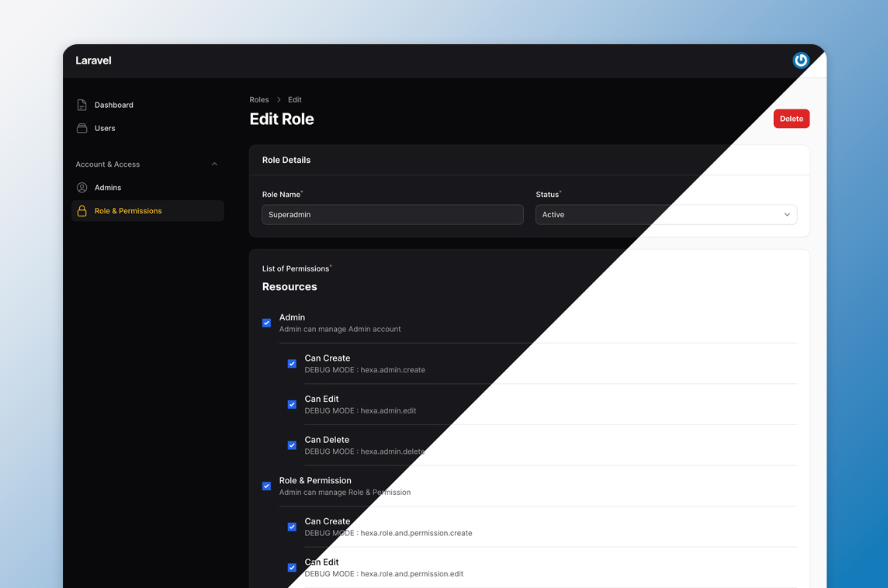The height and width of the screenshot is (588, 888).
Task: Click the Can Delete label under Admin
Action: [x=327, y=440]
